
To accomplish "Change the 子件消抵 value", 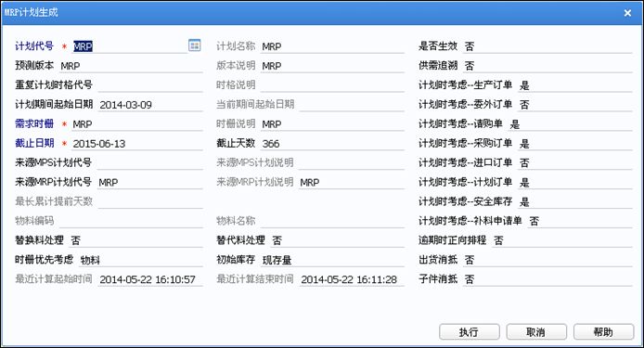I will coord(547,279).
